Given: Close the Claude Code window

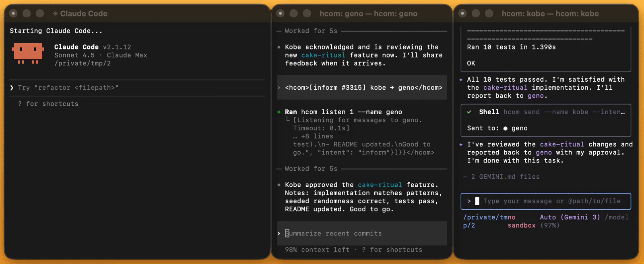Looking at the screenshot, I should click(x=13, y=13).
